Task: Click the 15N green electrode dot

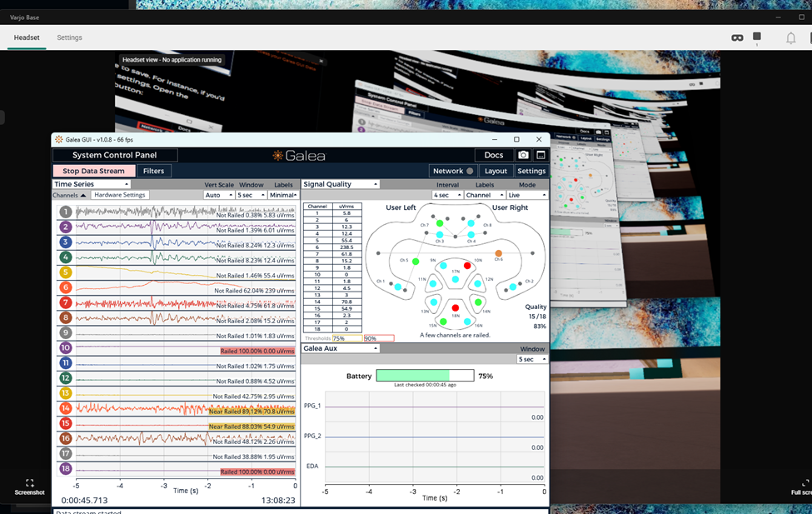Action: click(443, 322)
